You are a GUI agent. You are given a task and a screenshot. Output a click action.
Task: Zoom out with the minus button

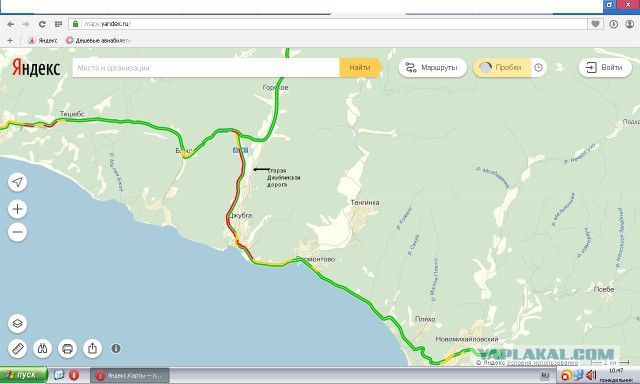[18, 232]
